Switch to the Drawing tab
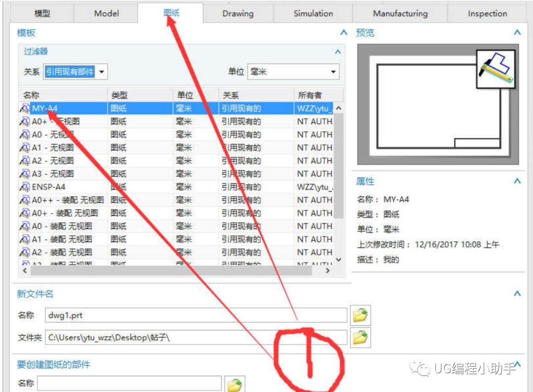The width and height of the screenshot is (533, 392). 237,13
